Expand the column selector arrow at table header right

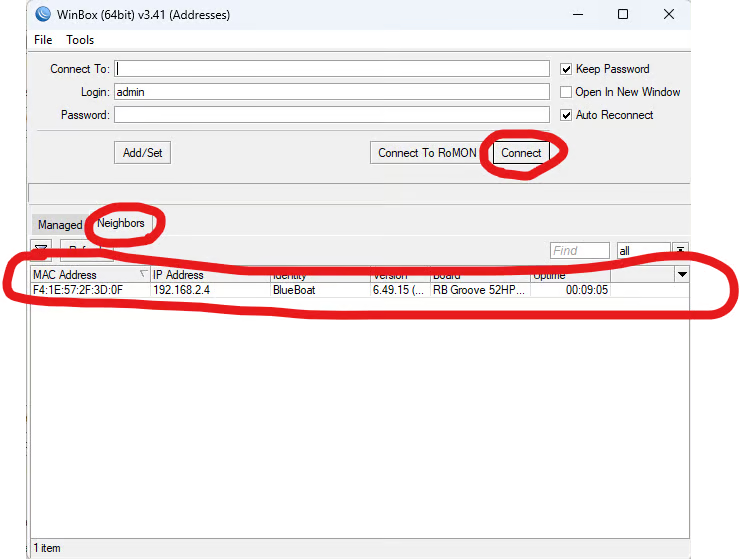(x=682, y=274)
